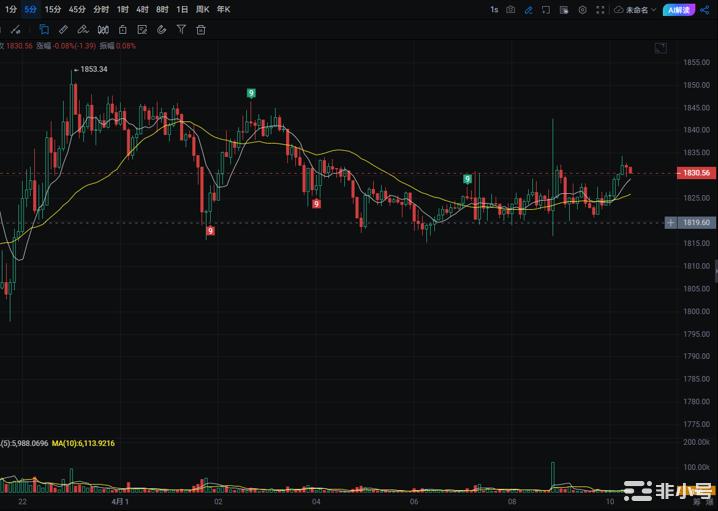Open chart settings with the gear icon
The height and width of the screenshot is (511, 718).
583,9
